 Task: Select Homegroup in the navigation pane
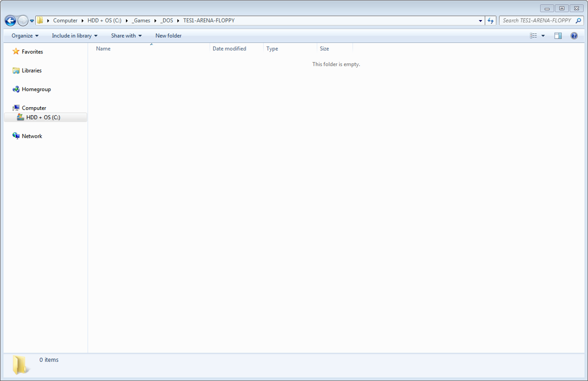point(36,89)
